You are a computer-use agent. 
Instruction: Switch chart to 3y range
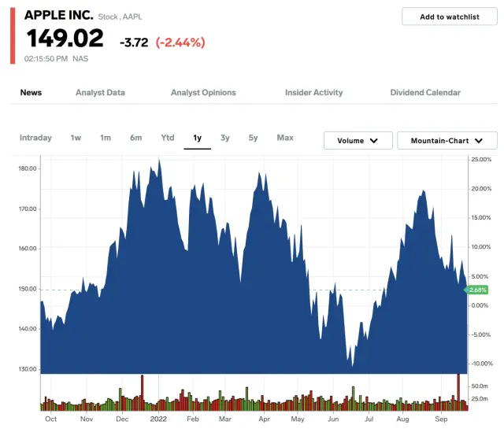(x=225, y=138)
